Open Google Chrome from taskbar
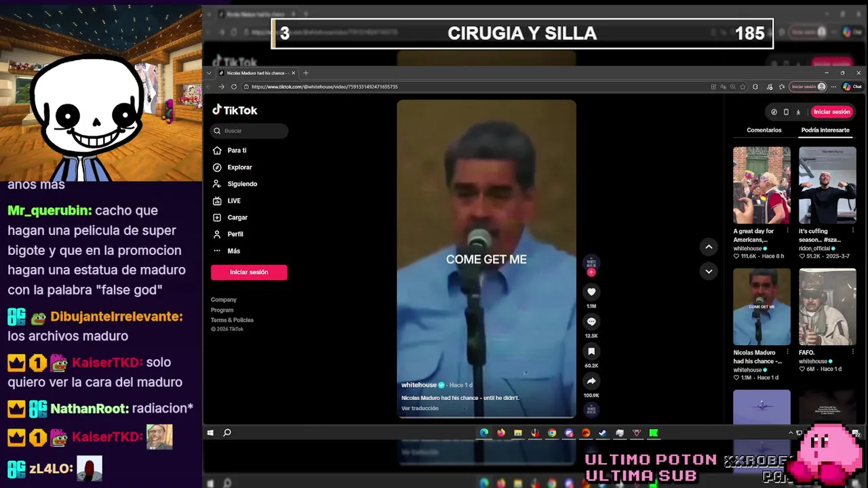 coord(552,432)
